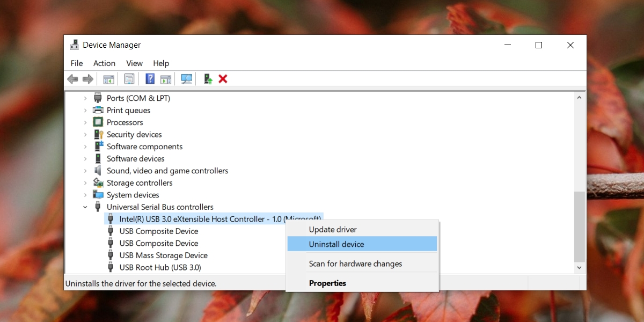This screenshot has width=644, height=322.
Task: Choose Scan for hardware changes in context menu
Action: (362, 264)
